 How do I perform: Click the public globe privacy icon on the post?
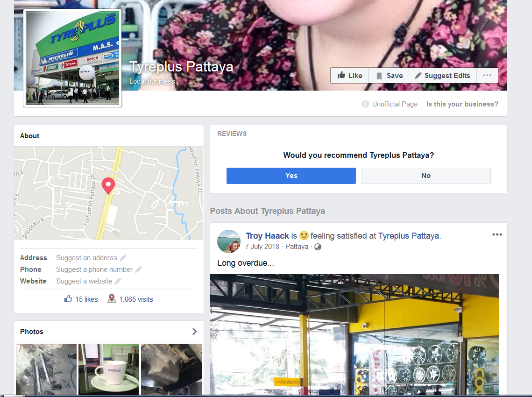click(318, 247)
